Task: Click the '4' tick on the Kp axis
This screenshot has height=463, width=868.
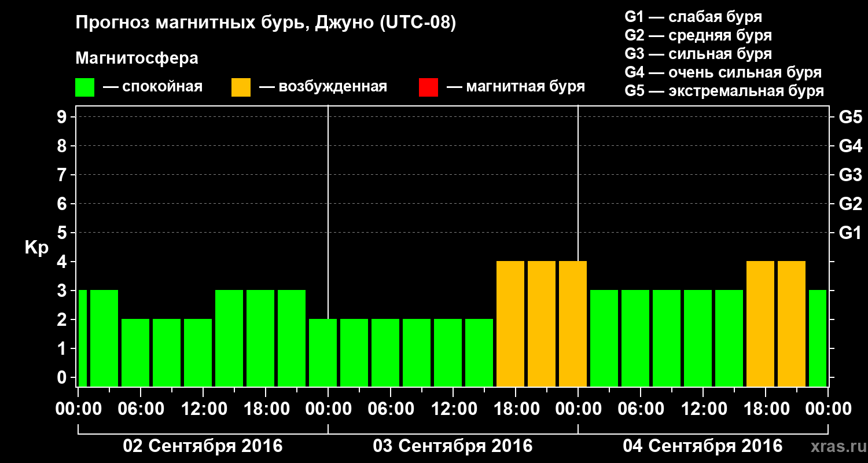Action: pyautogui.click(x=63, y=262)
